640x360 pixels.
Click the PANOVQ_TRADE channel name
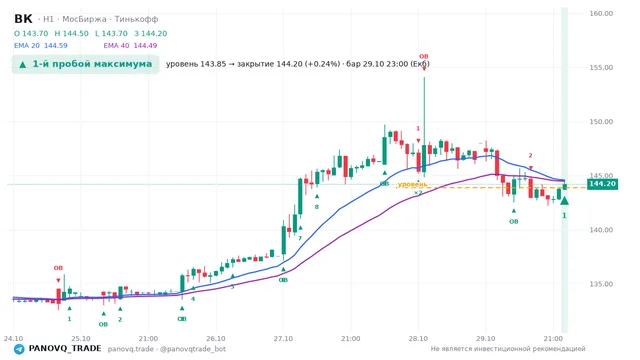click(x=65, y=349)
